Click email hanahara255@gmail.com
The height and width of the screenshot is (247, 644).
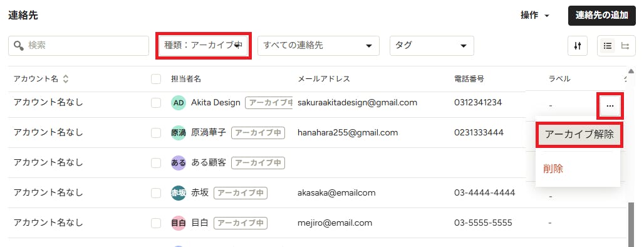click(x=348, y=133)
